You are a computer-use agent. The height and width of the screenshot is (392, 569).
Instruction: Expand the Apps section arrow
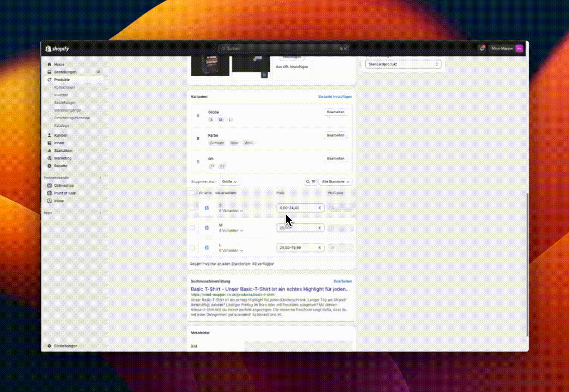(100, 213)
